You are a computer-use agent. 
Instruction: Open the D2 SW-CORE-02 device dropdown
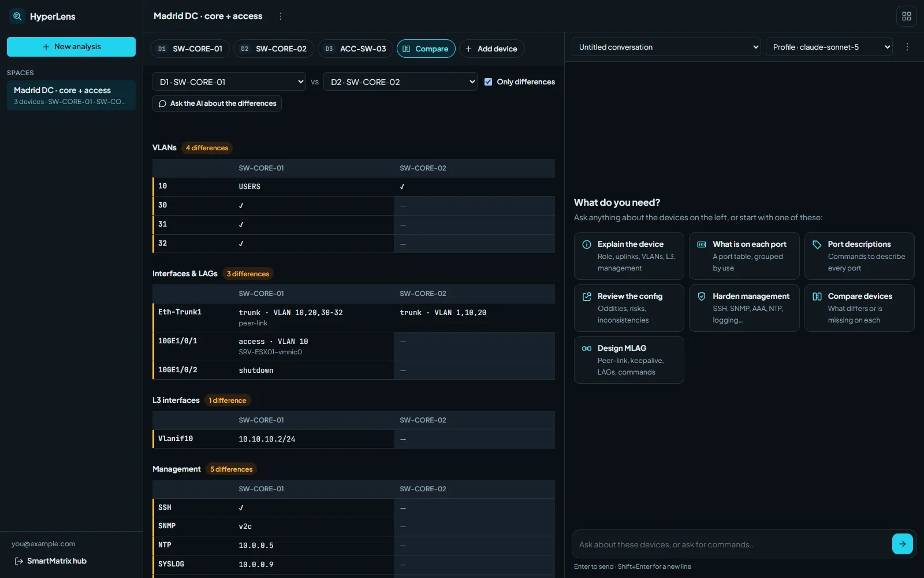(400, 81)
